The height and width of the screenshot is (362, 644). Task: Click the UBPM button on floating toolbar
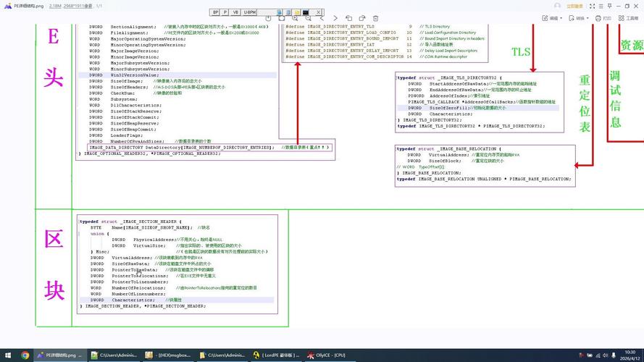(249, 12)
